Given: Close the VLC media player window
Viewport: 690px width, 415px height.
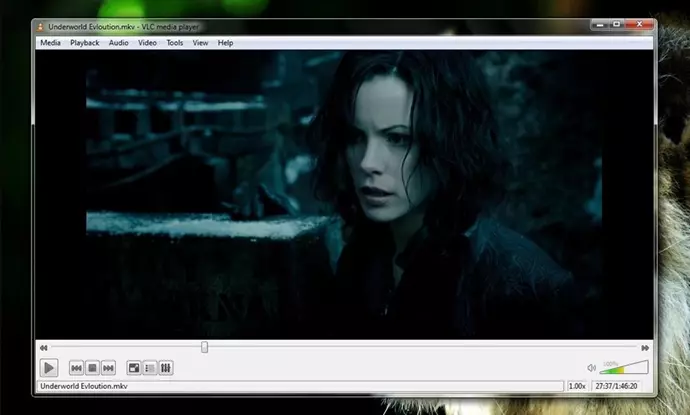Looking at the screenshot, I should pyautogui.click(x=639, y=25).
